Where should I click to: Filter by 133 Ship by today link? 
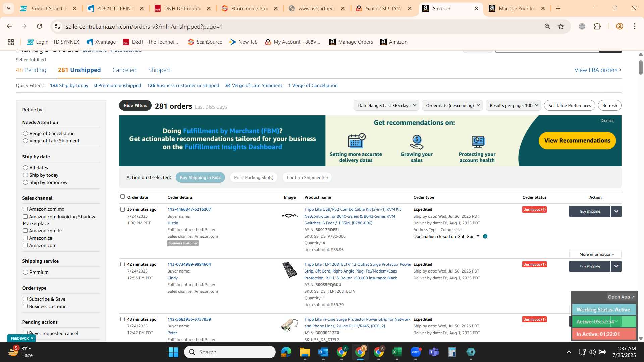point(69,85)
